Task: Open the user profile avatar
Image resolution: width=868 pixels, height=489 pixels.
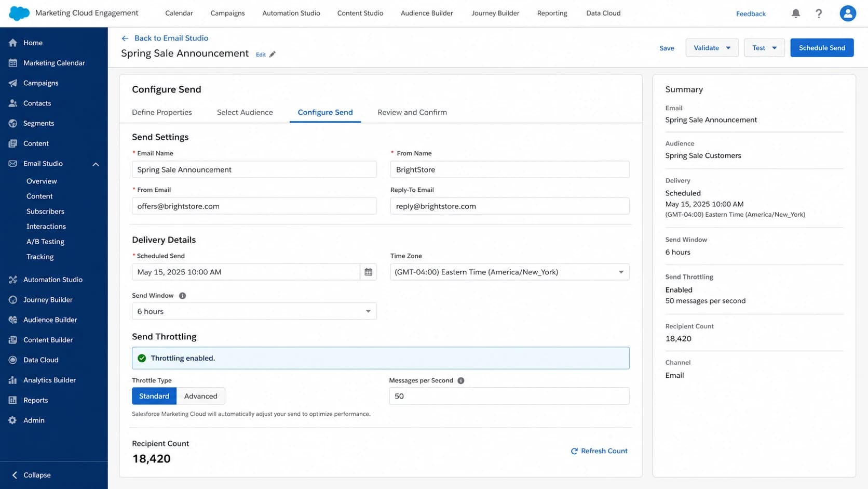Action: pos(848,14)
